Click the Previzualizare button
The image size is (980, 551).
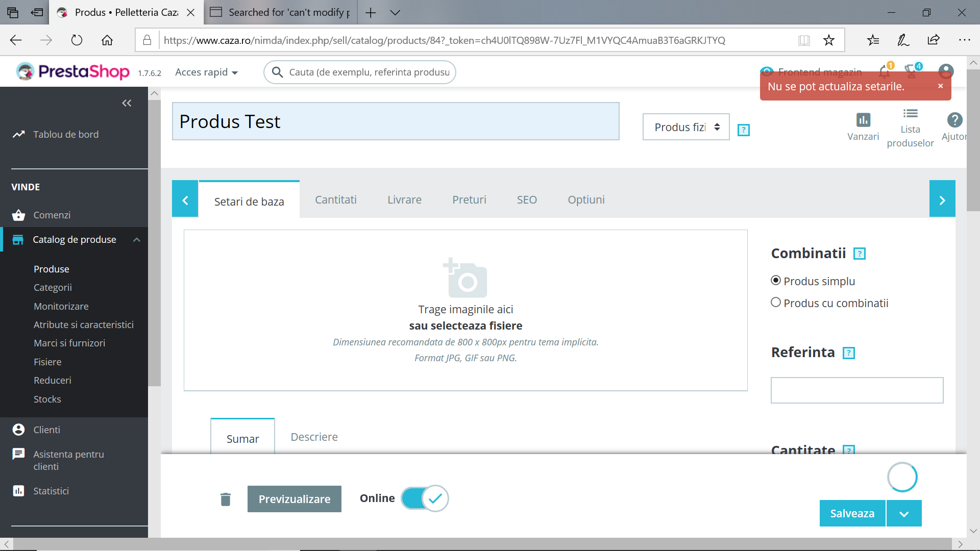pyautogui.click(x=295, y=499)
